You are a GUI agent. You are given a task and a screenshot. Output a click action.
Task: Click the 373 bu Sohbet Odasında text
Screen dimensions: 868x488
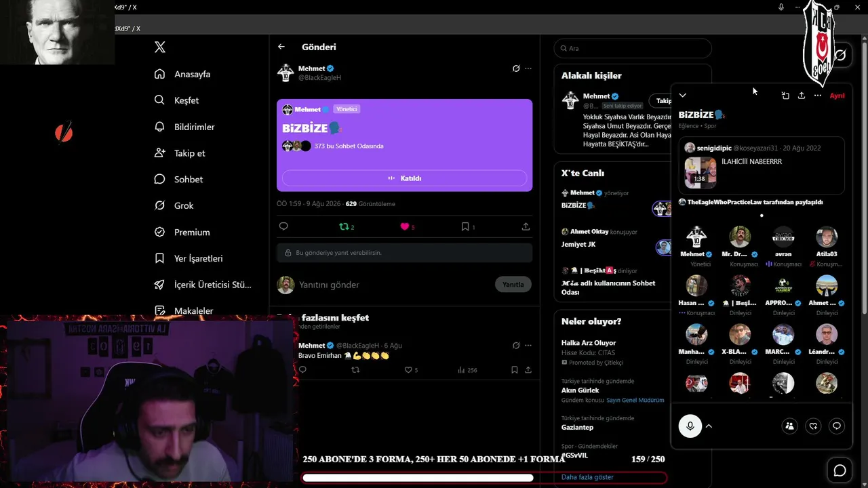(x=349, y=146)
